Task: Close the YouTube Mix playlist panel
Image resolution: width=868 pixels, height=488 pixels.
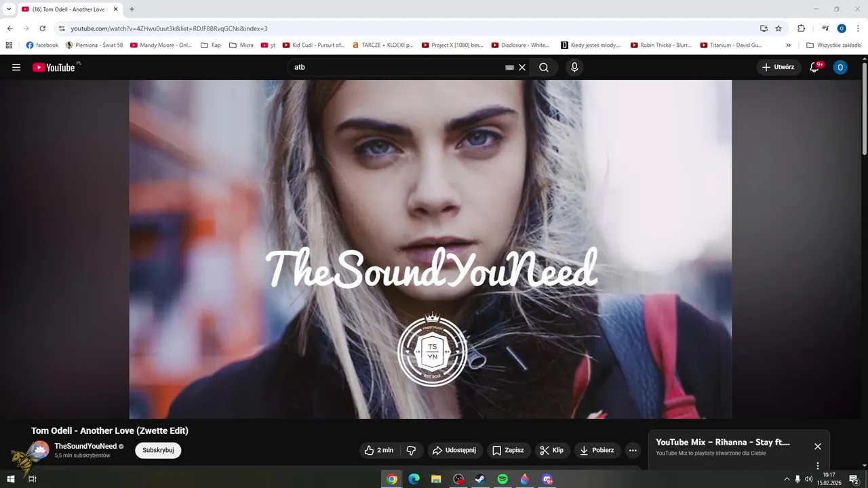Action: click(x=818, y=446)
